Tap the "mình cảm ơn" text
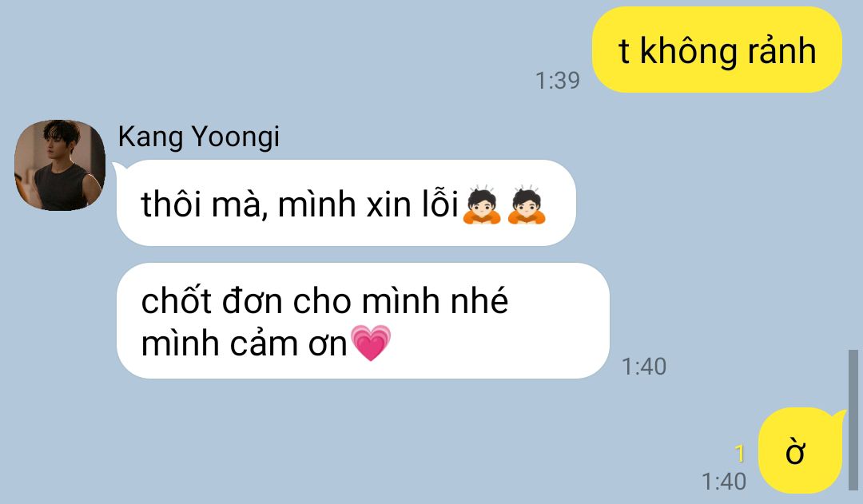 [244, 344]
